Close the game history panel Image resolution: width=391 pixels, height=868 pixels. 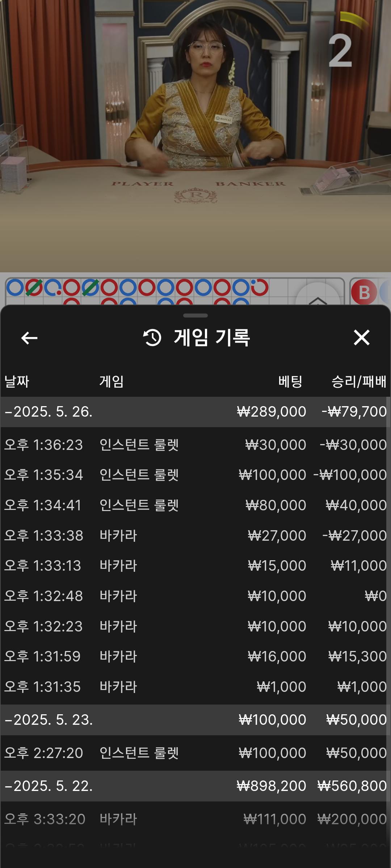coord(361,338)
